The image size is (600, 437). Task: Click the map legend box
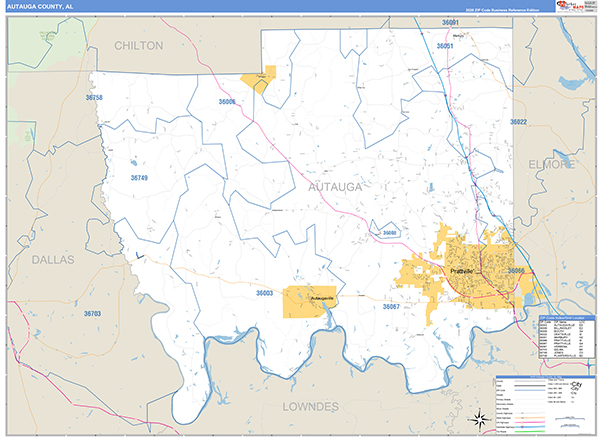pyautogui.click(x=545, y=404)
